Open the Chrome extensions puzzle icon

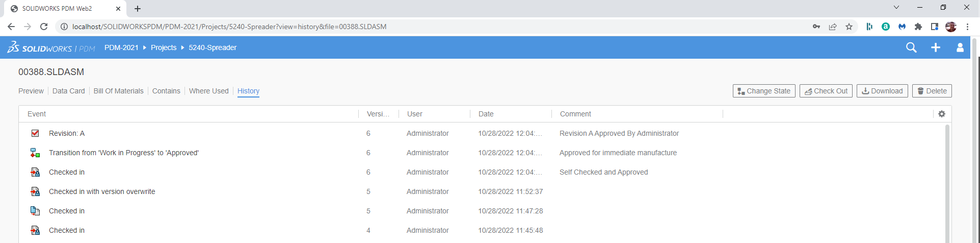(x=918, y=27)
